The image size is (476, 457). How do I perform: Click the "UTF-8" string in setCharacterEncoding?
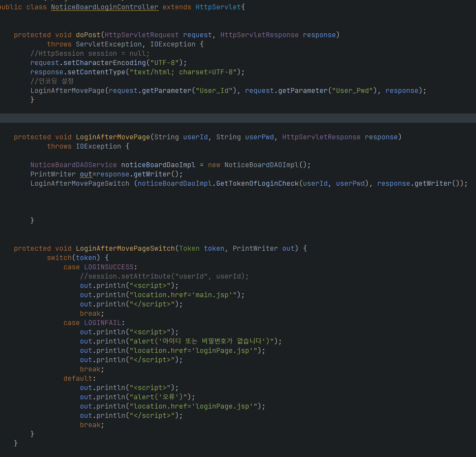tap(165, 63)
